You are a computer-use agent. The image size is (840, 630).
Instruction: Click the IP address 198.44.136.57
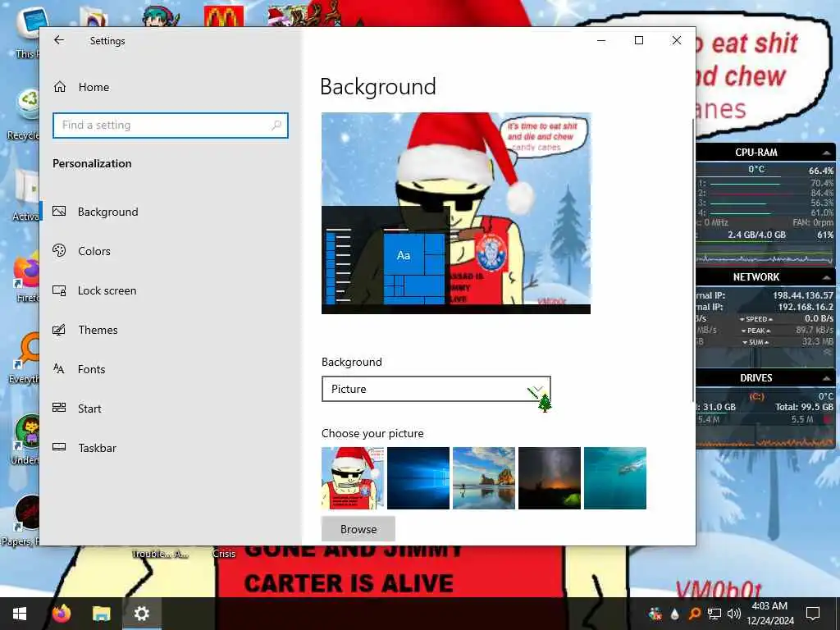click(x=802, y=295)
